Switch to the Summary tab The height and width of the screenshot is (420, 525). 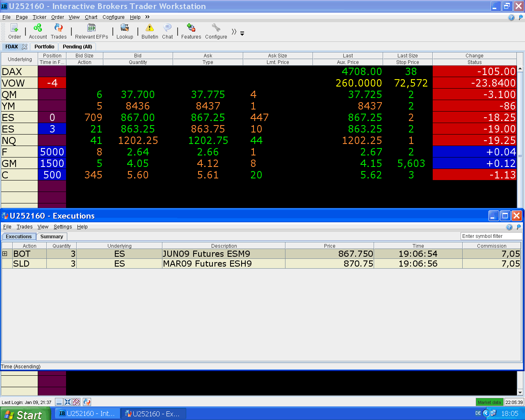tap(52, 237)
